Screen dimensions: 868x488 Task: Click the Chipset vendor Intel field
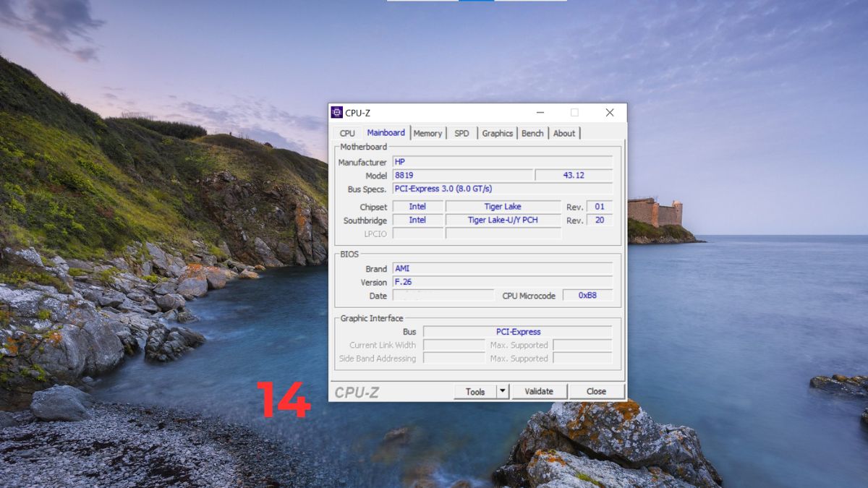417,207
